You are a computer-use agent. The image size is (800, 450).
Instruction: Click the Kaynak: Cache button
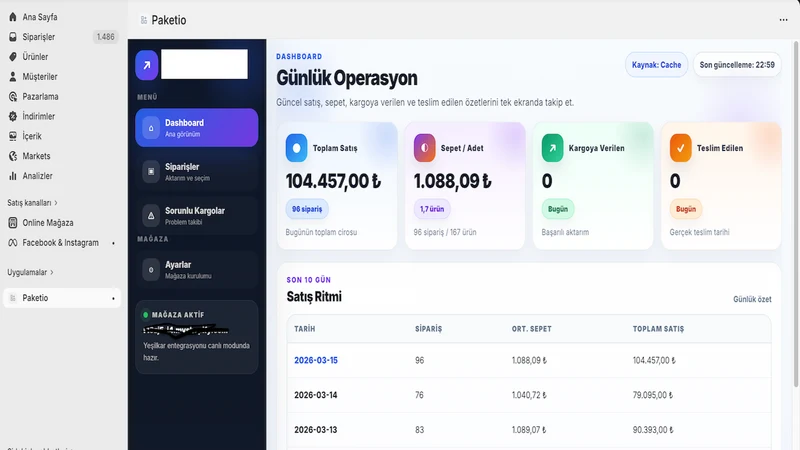656,65
